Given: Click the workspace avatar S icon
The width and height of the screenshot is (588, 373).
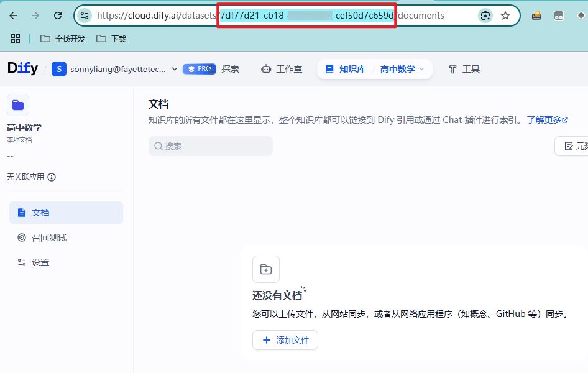Looking at the screenshot, I should [58, 69].
